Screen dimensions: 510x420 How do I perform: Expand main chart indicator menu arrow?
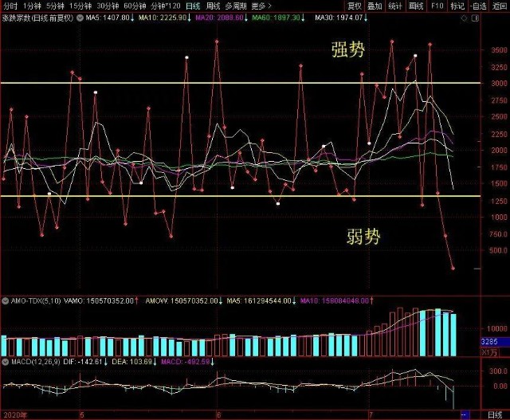click(x=80, y=18)
